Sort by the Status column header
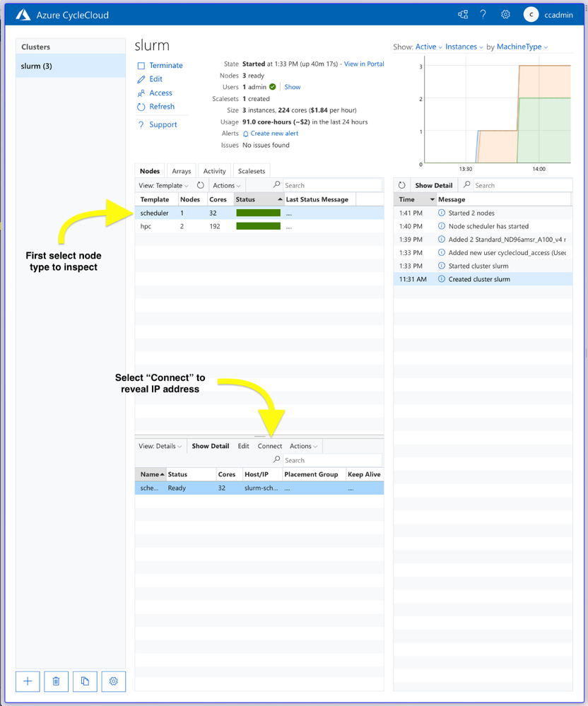The width and height of the screenshot is (588, 706). click(x=259, y=199)
